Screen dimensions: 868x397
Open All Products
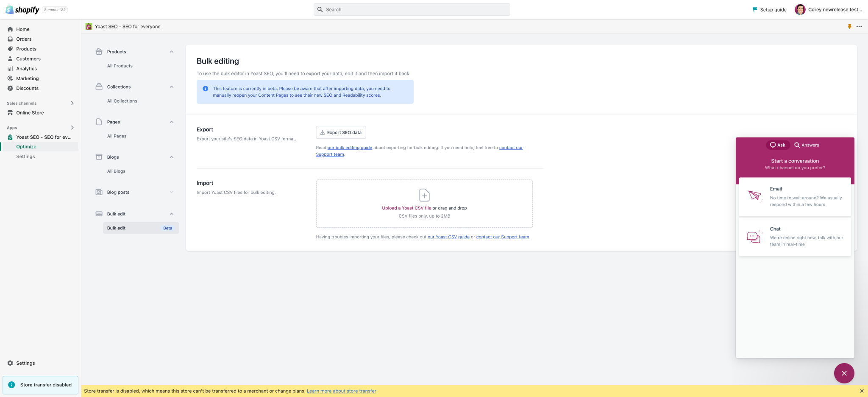click(x=120, y=66)
